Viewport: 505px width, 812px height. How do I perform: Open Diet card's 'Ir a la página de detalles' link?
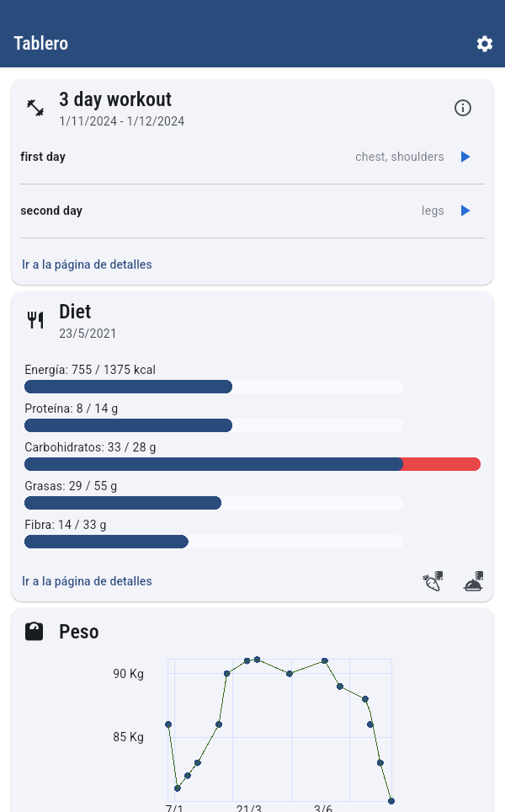(x=87, y=581)
